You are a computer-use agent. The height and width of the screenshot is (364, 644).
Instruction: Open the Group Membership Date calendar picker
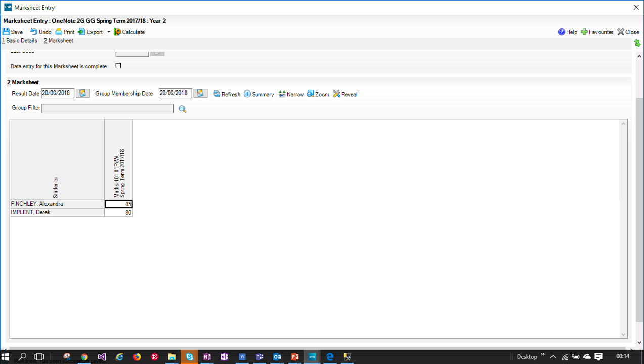pyautogui.click(x=200, y=94)
